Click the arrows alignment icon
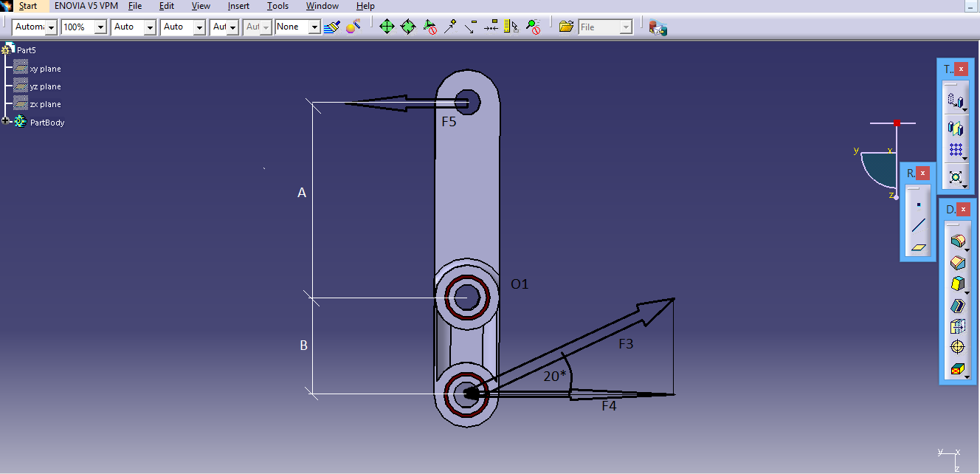This screenshot has height=474, width=980. [x=491, y=27]
